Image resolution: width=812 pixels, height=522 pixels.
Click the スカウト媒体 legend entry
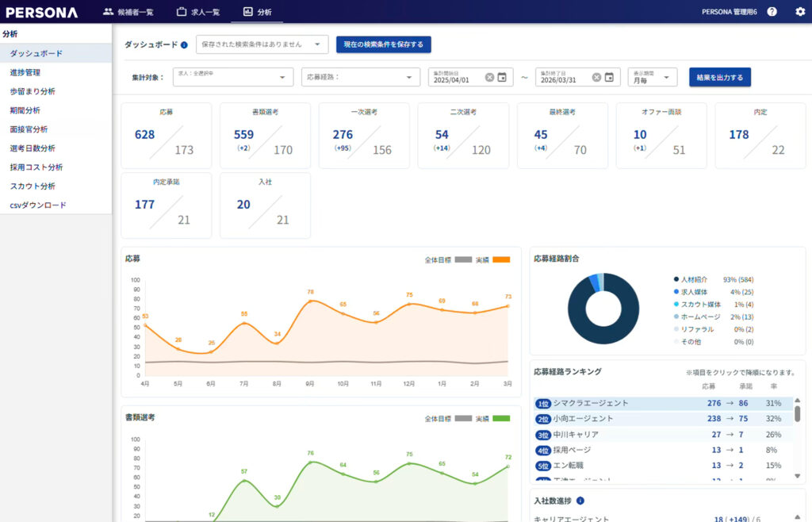714,305
